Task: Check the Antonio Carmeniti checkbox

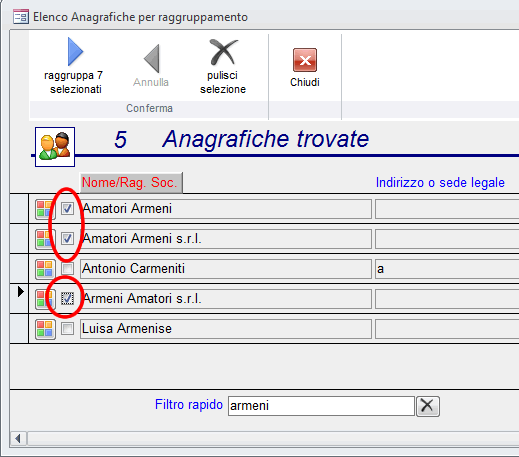Action: click(67, 269)
